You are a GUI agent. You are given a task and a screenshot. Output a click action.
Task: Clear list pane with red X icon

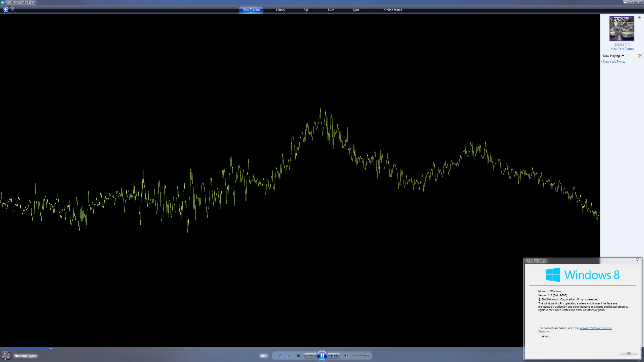coord(640,56)
